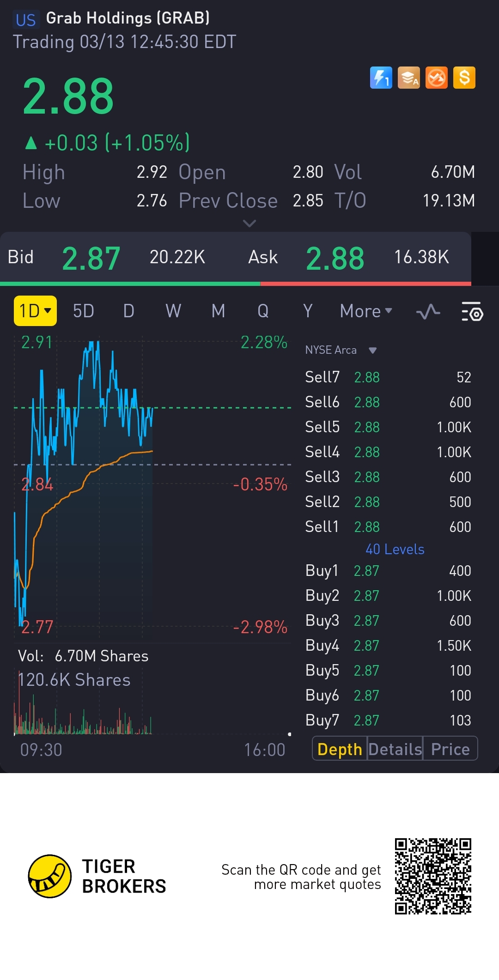Tap the Vol 6.70M value

pyautogui.click(x=453, y=172)
